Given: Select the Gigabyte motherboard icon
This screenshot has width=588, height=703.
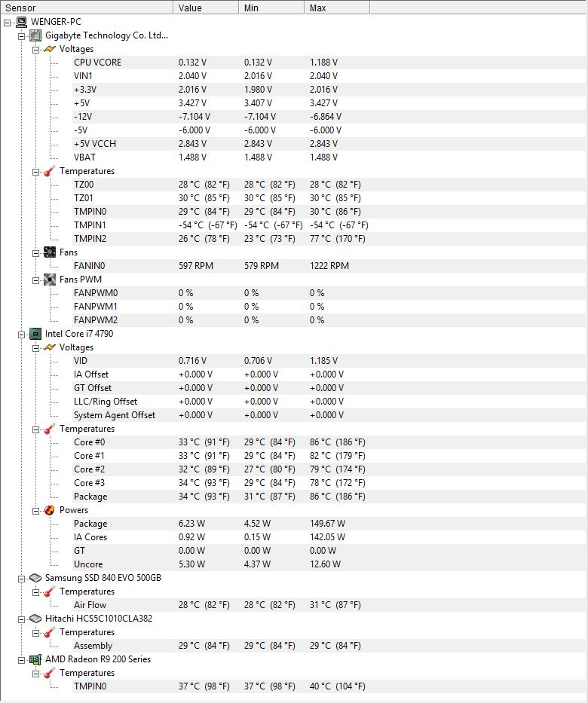Looking at the screenshot, I should click(x=35, y=35).
